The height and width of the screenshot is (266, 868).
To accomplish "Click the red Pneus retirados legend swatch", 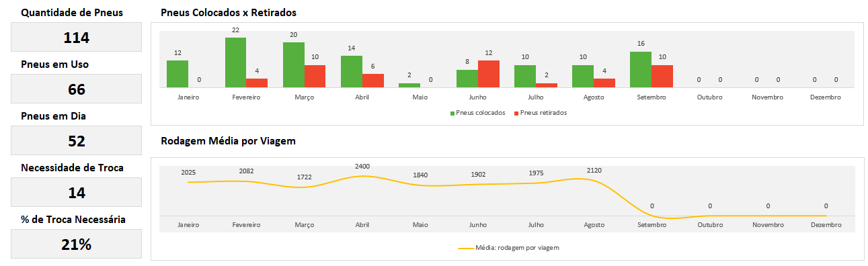I will 516,113.
